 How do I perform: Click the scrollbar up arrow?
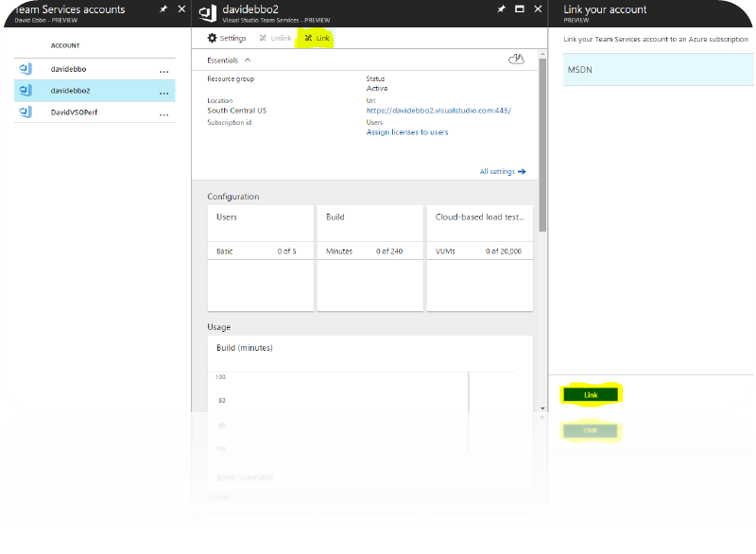(x=542, y=54)
